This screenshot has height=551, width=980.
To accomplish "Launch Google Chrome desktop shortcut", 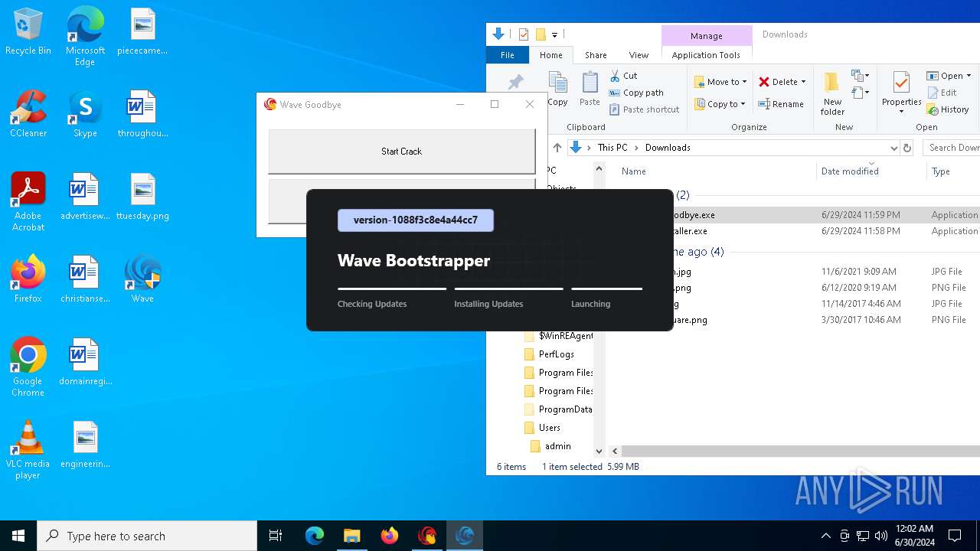I will tap(28, 367).
